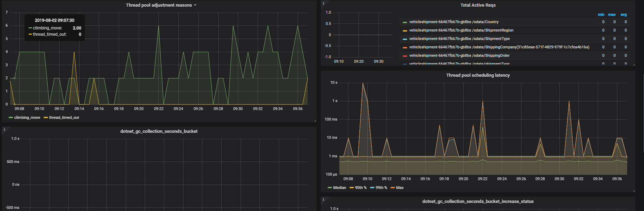Click the blue 99th % legend color swatch
Screen dimensions: 644x211
(372, 188)
